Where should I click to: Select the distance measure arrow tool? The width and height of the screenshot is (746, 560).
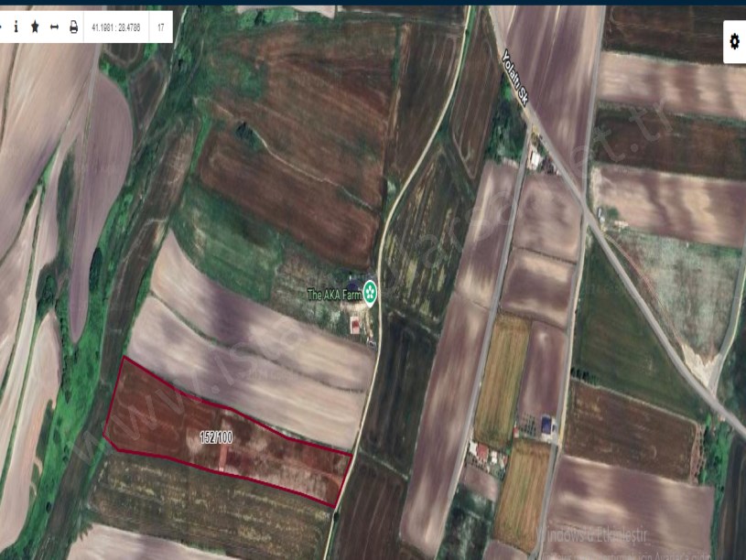[54, 27]
